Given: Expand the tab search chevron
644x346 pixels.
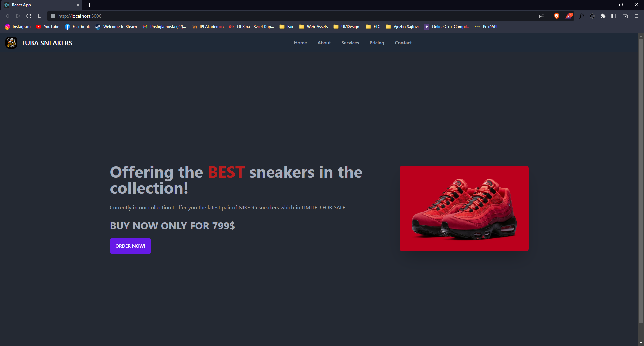Looking at the screenshot, I should [590, 5].
